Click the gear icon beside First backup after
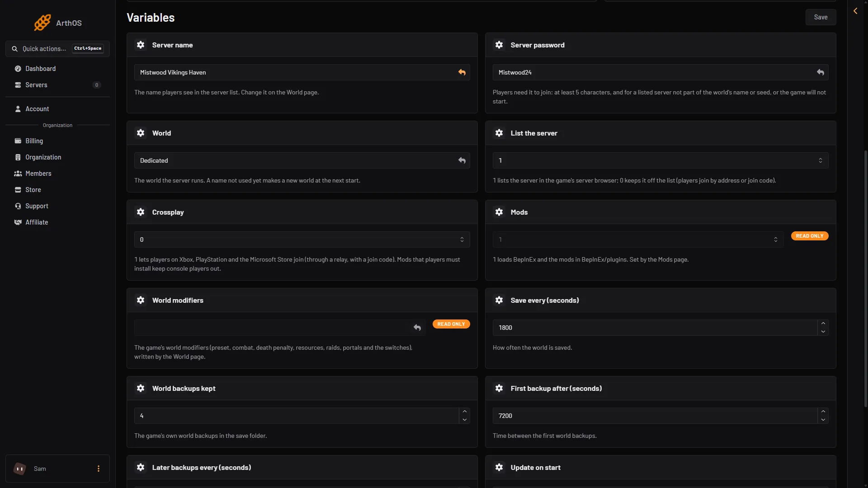This screenshot has height=488, width=868. (x=499, y=388)
